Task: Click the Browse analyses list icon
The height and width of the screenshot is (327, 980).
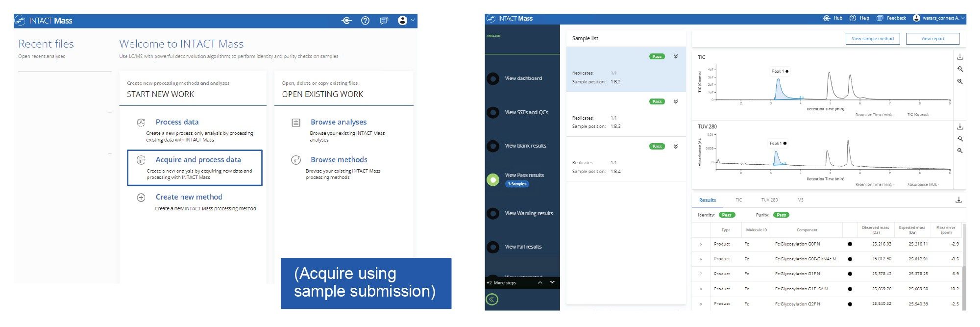Action: 296,123
